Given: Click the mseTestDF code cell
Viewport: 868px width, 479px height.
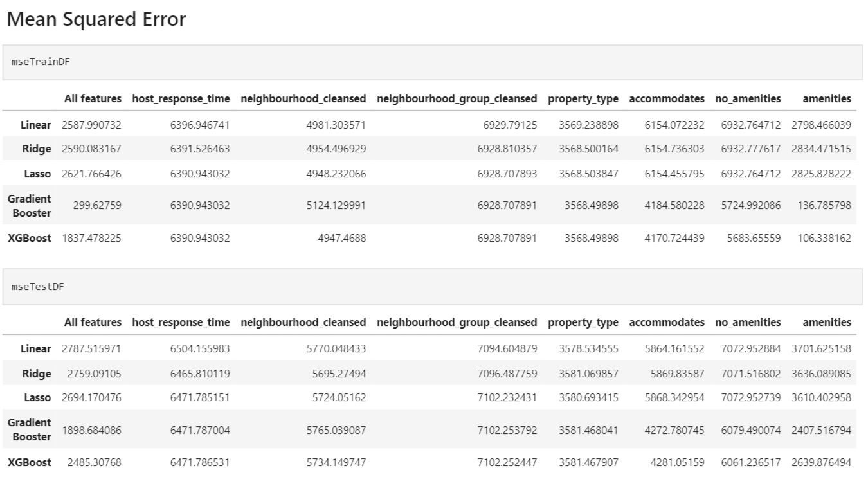Looking at the screenshot, I should (x=432, y=286).
